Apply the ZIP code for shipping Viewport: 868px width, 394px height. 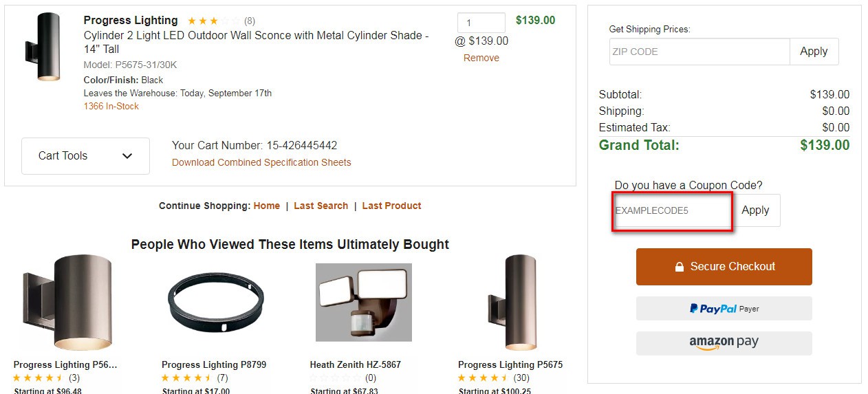814,52
